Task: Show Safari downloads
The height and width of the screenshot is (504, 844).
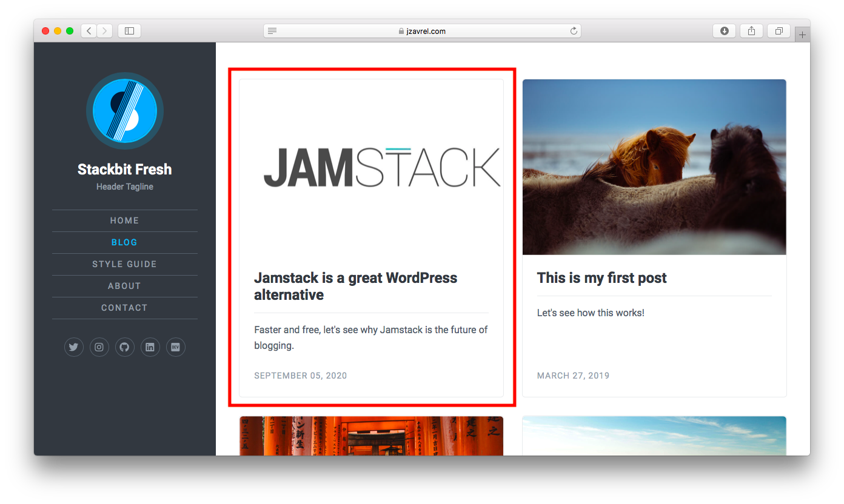Action: pyautogui.click(x=725, y=31)
